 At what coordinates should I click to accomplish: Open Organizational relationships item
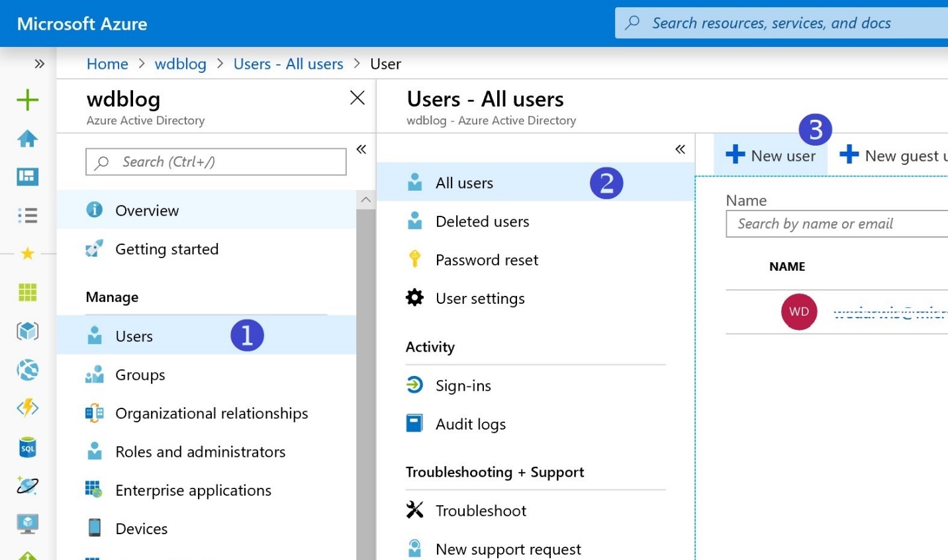207,413
